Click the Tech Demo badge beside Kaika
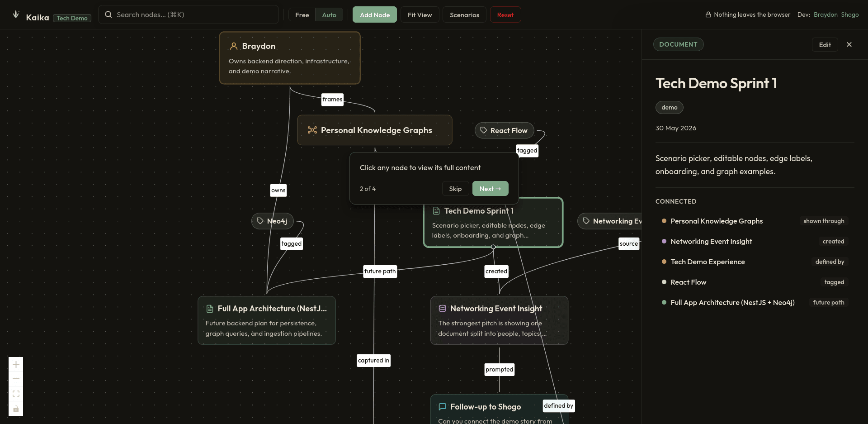Image resolution: width=868 pixels, height=424 pixels. [x=72, y=18]
